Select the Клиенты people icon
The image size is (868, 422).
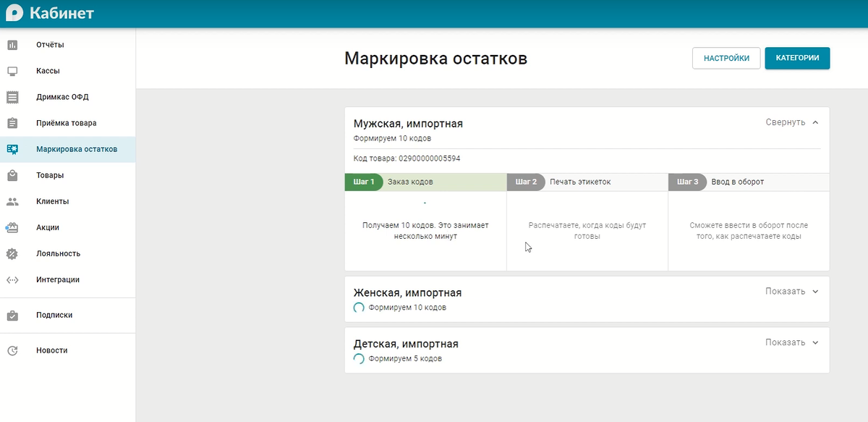[12, 201]
